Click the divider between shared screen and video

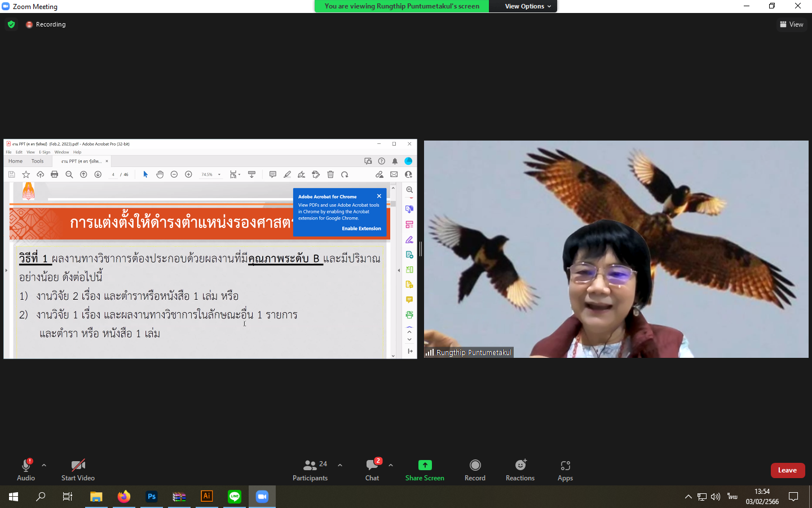tap(421, 249)
